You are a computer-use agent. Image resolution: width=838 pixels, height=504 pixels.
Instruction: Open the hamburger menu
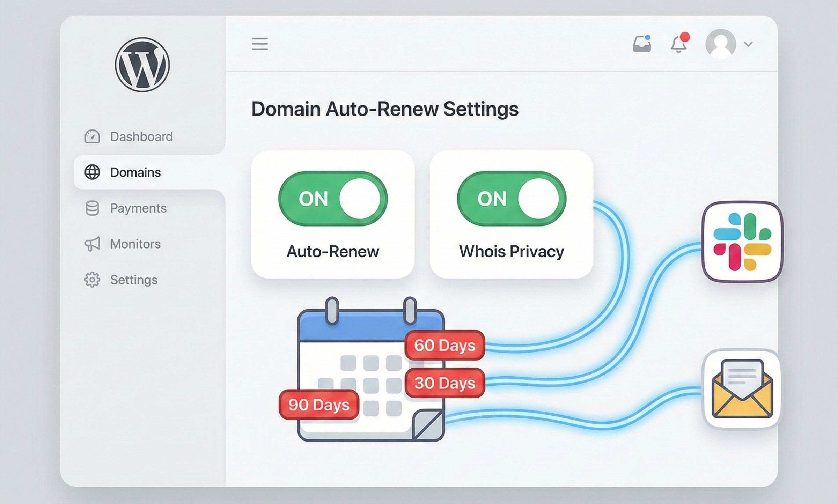click(x=260, y=44)
